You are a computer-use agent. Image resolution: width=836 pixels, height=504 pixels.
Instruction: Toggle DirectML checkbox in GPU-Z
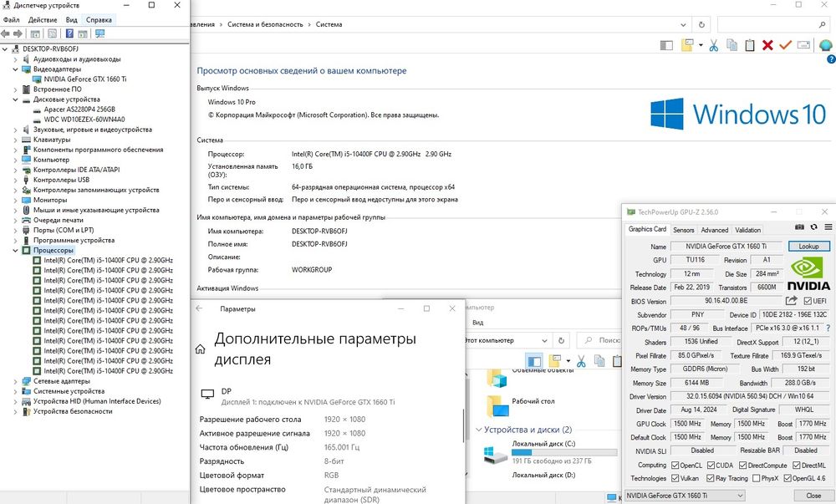coord(796,466)
